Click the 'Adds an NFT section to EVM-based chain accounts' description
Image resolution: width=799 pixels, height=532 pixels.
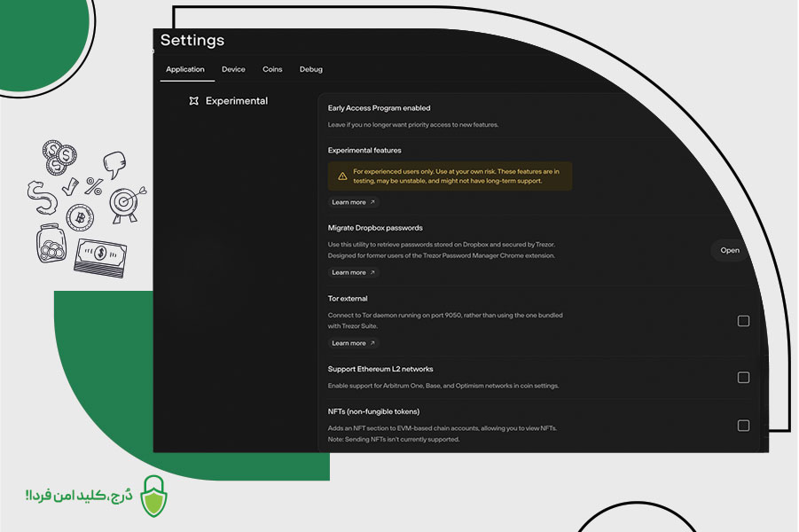[x=443, y=434]
